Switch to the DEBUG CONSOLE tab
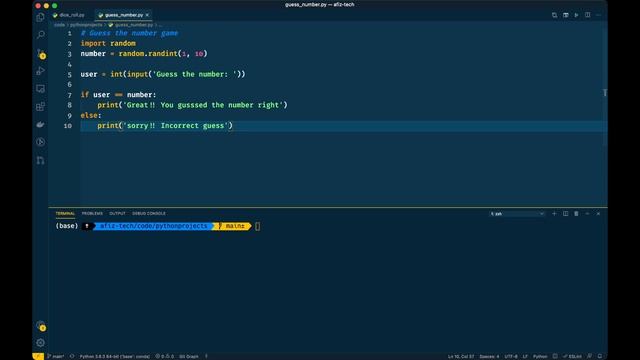This screenshot has width=640, height=360. point(149,213)
